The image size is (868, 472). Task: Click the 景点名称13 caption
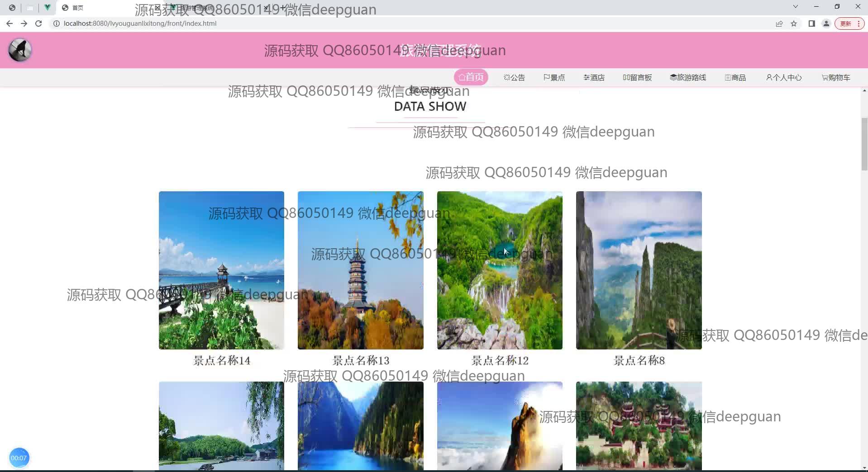tap(361, 360)
